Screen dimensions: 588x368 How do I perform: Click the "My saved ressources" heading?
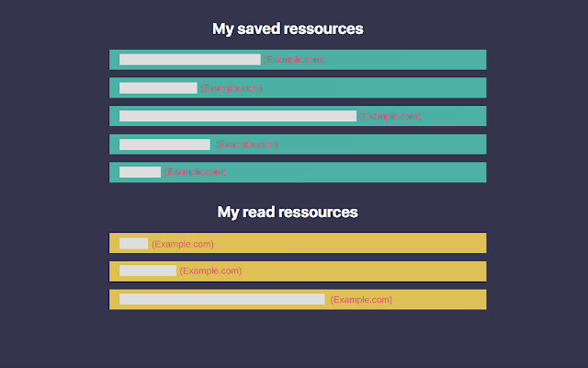[x=288, y=29]
